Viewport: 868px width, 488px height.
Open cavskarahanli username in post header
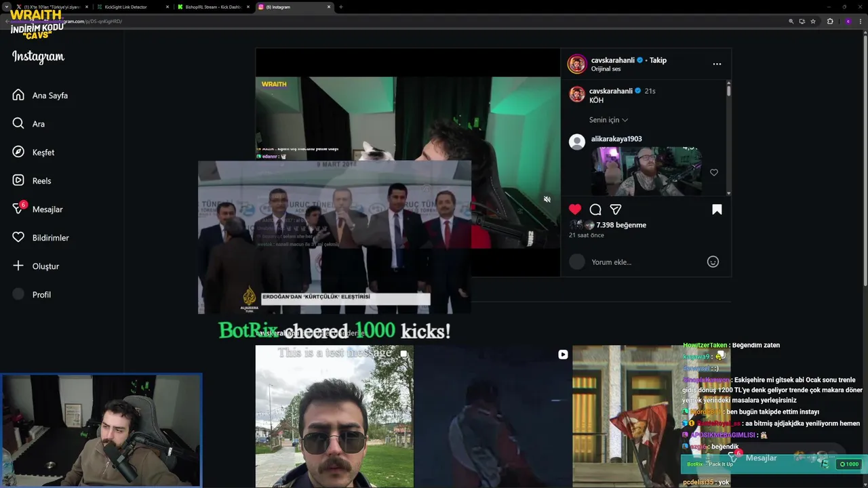pos(613,60)
